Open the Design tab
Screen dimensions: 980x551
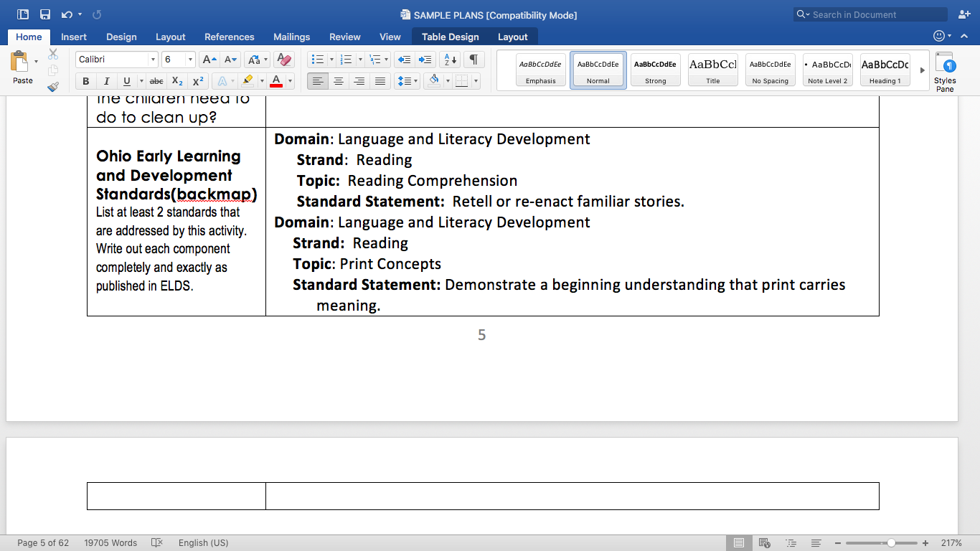click(x=121, y=37)
